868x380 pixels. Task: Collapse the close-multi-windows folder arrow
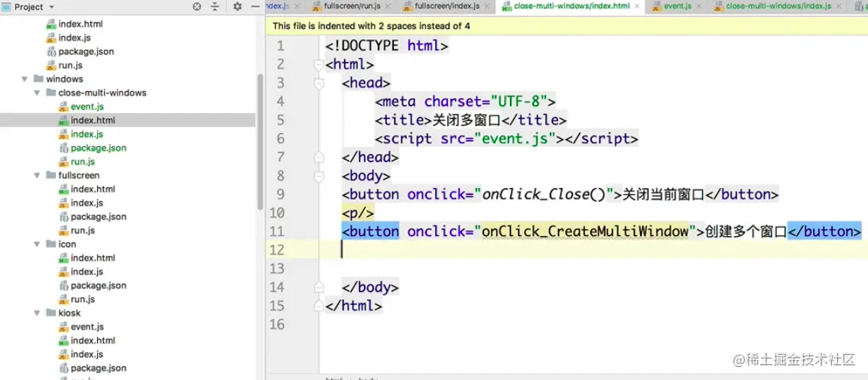pos(37,93)
